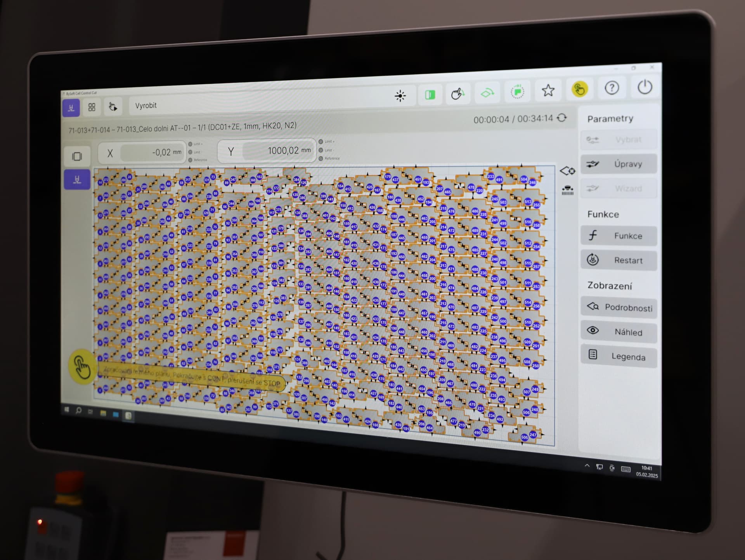
Task: Expand the system tray hidden icons chevron
Action: [x=587, y=466]
